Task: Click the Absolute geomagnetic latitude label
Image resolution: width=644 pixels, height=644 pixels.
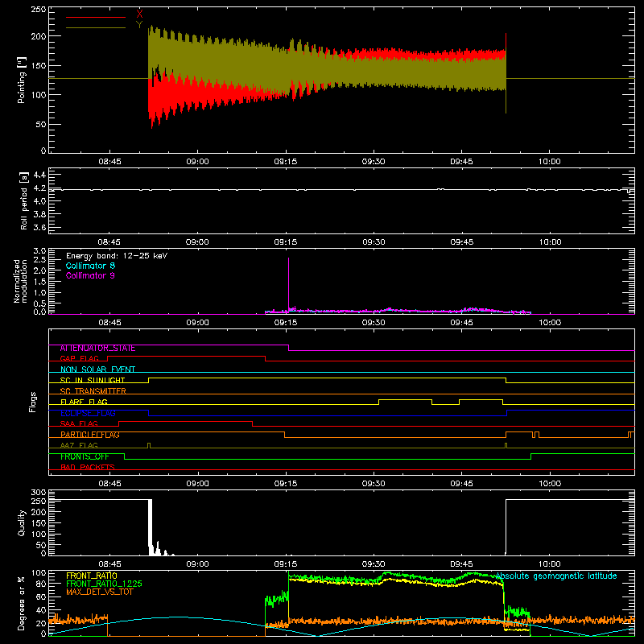Action: [556, 576]
